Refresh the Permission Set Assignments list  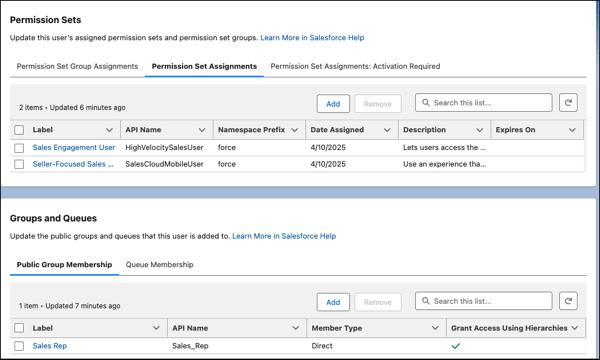click(x=568, y=103)
